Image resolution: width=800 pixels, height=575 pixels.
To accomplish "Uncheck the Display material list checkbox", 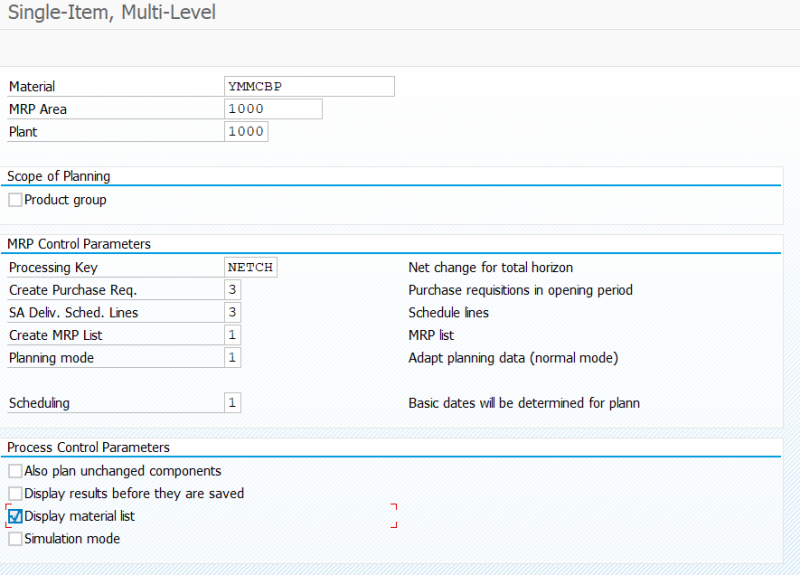I will 15,516.
